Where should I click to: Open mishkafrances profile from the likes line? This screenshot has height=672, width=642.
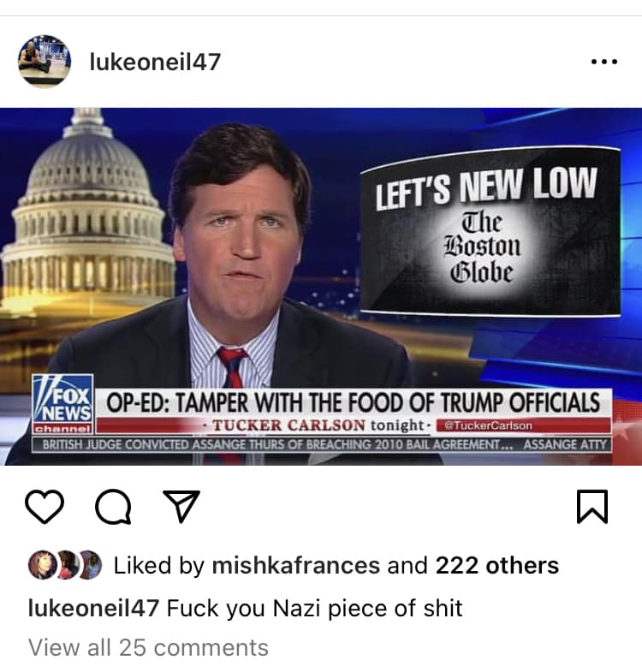[295, 565]
